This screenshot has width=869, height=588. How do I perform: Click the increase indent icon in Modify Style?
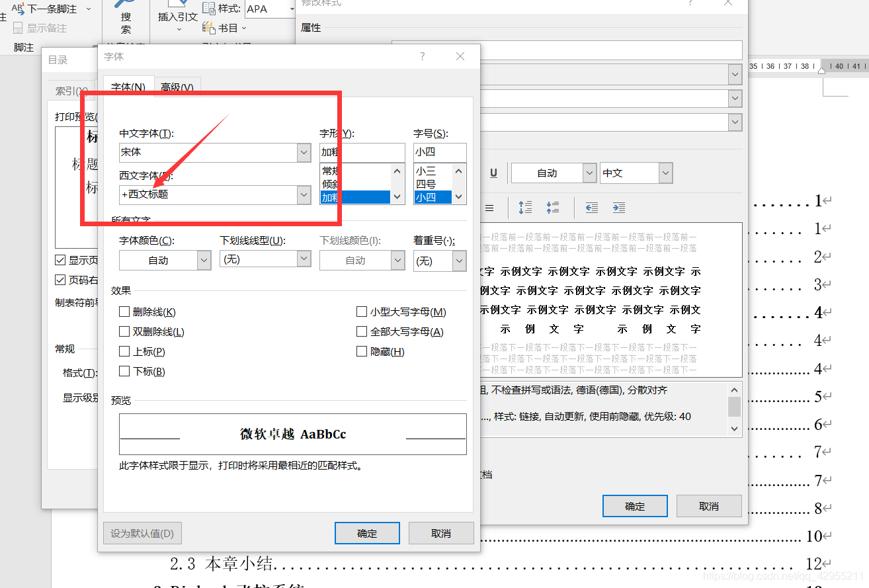[619, 208]
